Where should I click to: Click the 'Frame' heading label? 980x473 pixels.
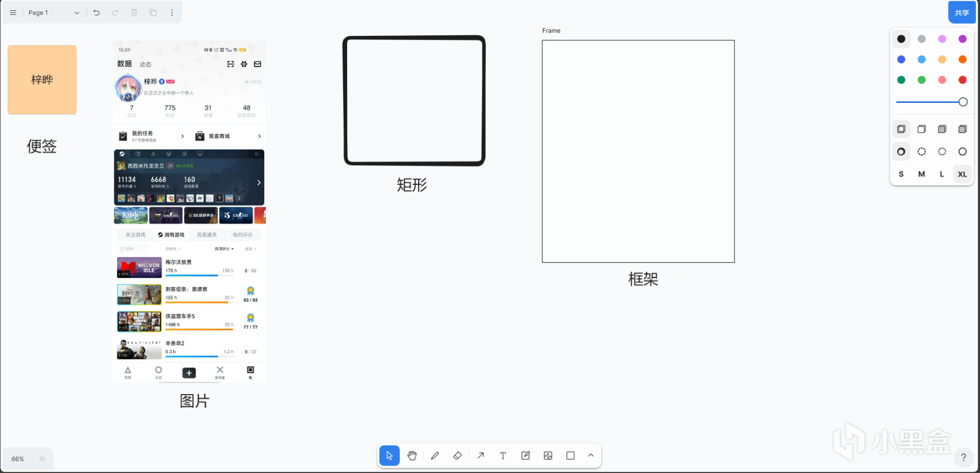coord(551,31)
